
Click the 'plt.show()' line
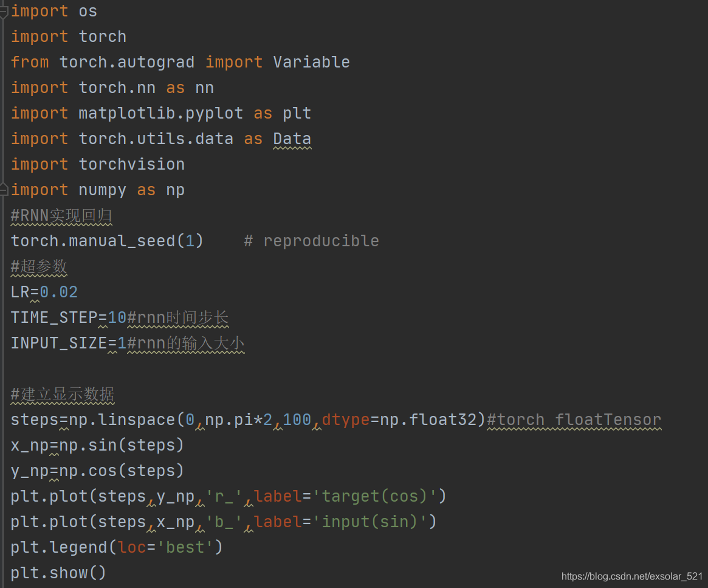click(58, 573)
